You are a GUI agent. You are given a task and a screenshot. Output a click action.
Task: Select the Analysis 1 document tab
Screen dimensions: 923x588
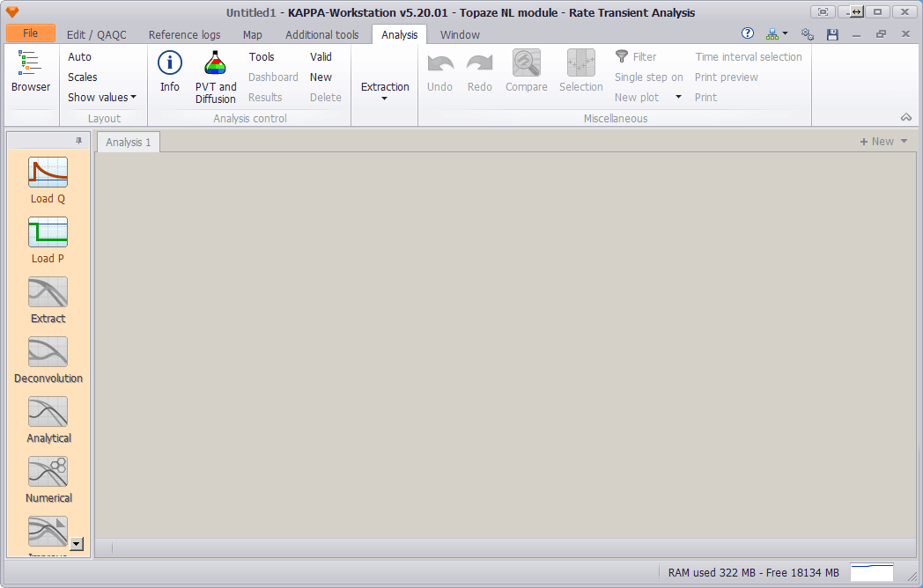click(x=129, y=142)
